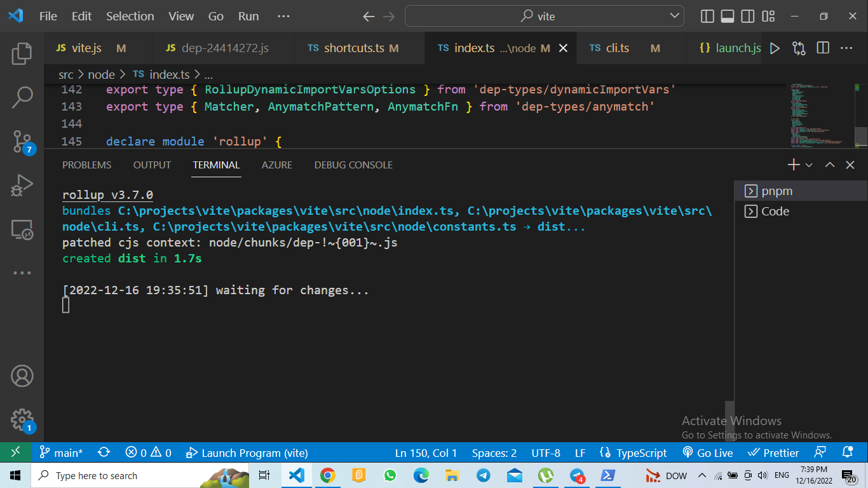Toggle the primary side bar
Viewport: 868px width, 488px height.
(706, 16)
